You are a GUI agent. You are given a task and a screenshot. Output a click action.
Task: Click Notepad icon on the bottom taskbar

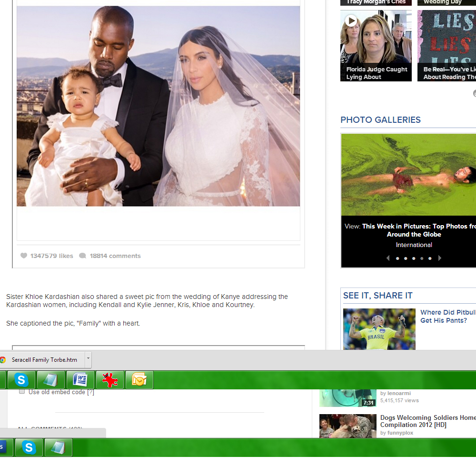click(x=58, y=447)
